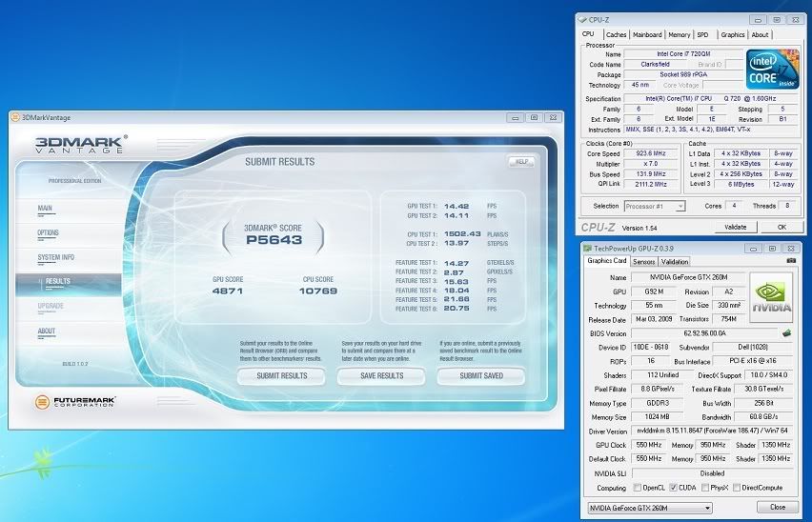Click the Intel Core i7 logo
Screen dimensions: 812x522
pyautogui.click(x=772, y=70)
